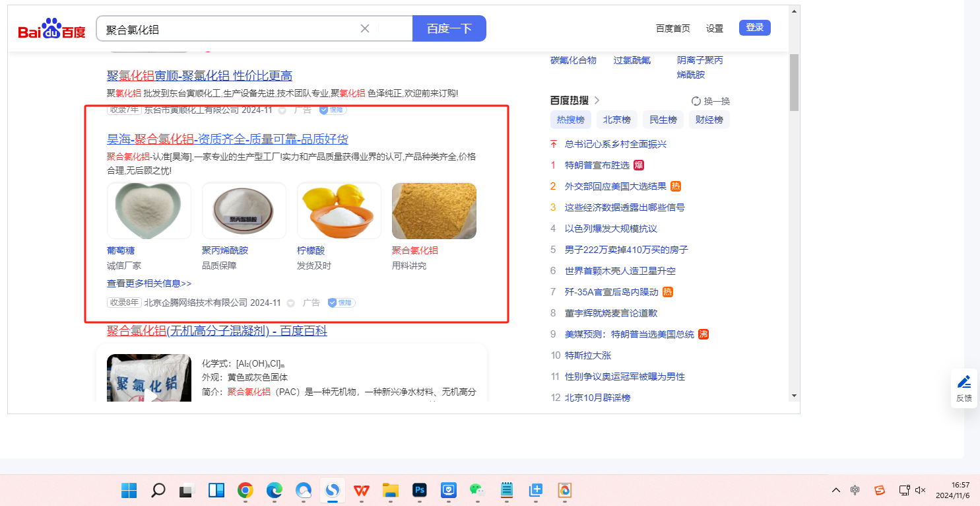Open the notepad app on the taskbar
The image size is (980, 506).
507,490
